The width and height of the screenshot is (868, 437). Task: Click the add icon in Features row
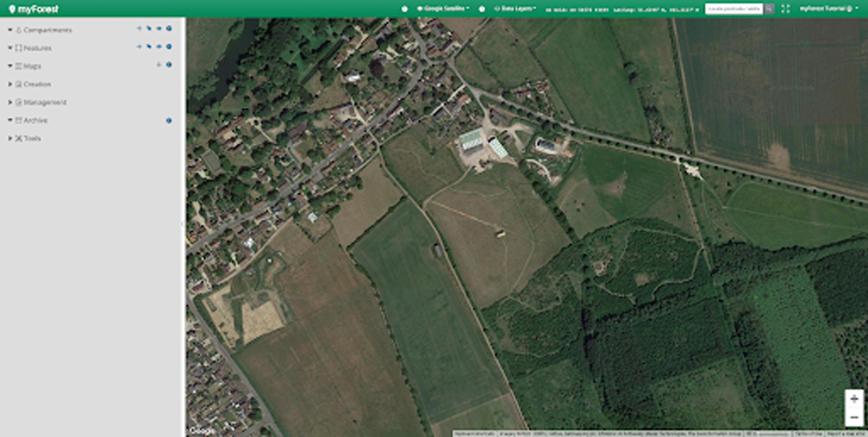pyautogui.click(x=139, y=47)
